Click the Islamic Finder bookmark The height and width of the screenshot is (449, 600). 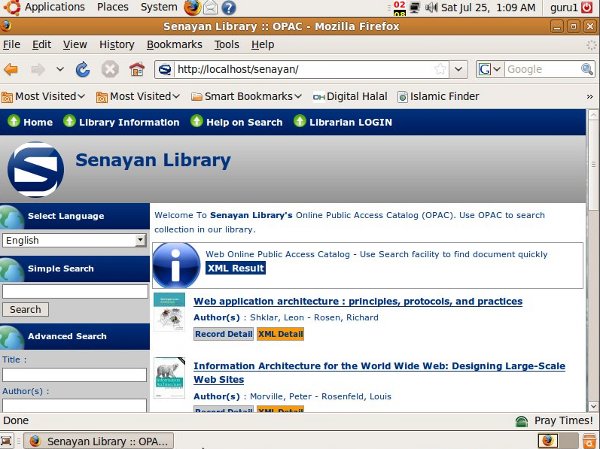(x=438, y=96)
